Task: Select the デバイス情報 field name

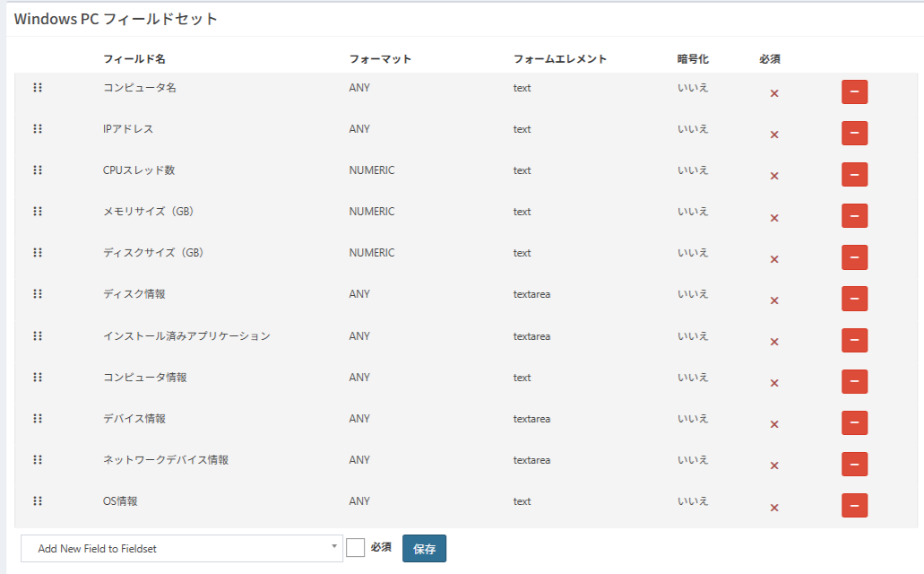Action: point(134,418)
